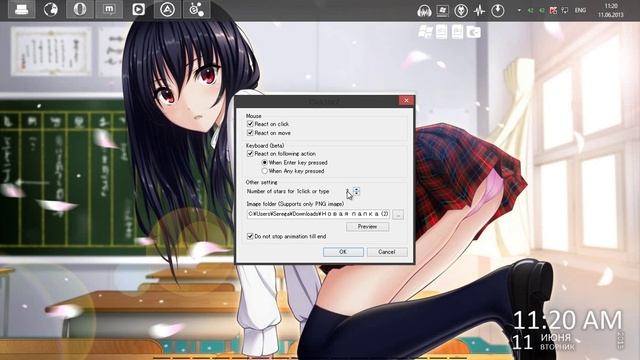Launch the globe browser icon
The height and width of the screenshot is (360, 640).
(51, 9)
